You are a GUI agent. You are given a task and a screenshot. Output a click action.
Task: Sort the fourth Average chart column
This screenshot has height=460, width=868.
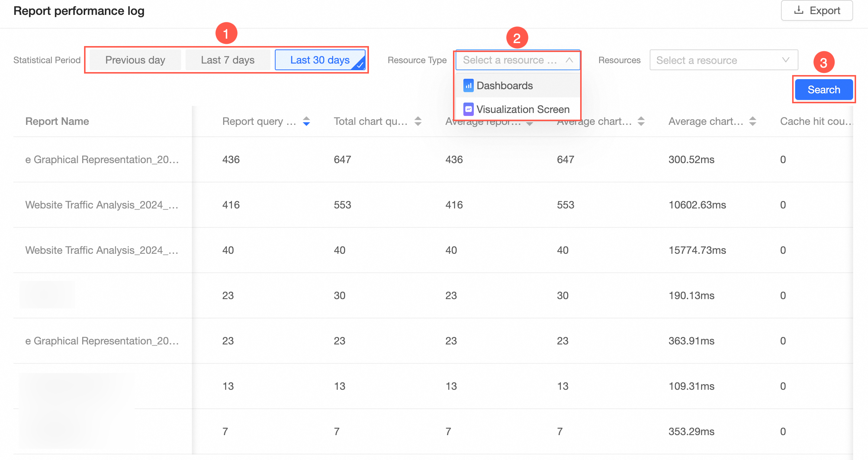click(x=641, y=121)
